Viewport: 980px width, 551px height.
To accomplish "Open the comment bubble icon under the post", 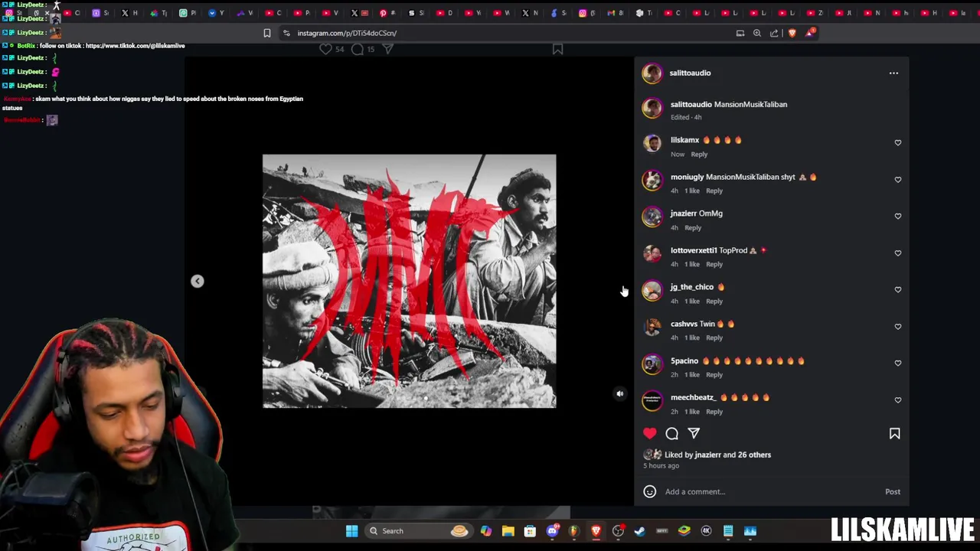I will click(671, 434).
